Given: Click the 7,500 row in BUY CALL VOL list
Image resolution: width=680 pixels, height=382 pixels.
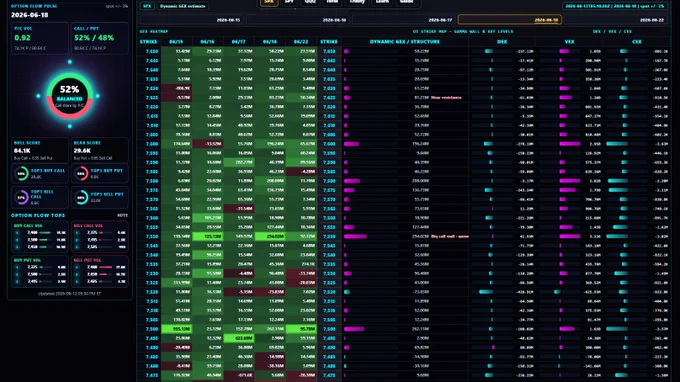Looking at the screenshot, I should point(40,239).
